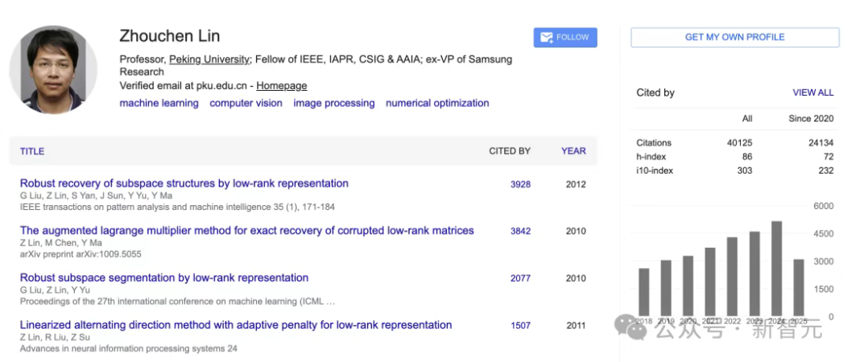Click authors line G Liu, Z Lin, Y Yu

pyautogui.click(x=55, y=290)
